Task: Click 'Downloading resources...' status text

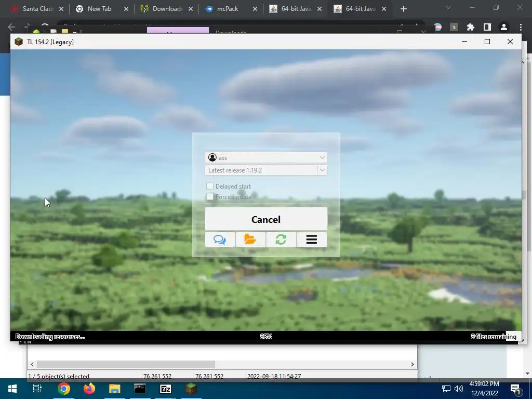Action: 50,337
